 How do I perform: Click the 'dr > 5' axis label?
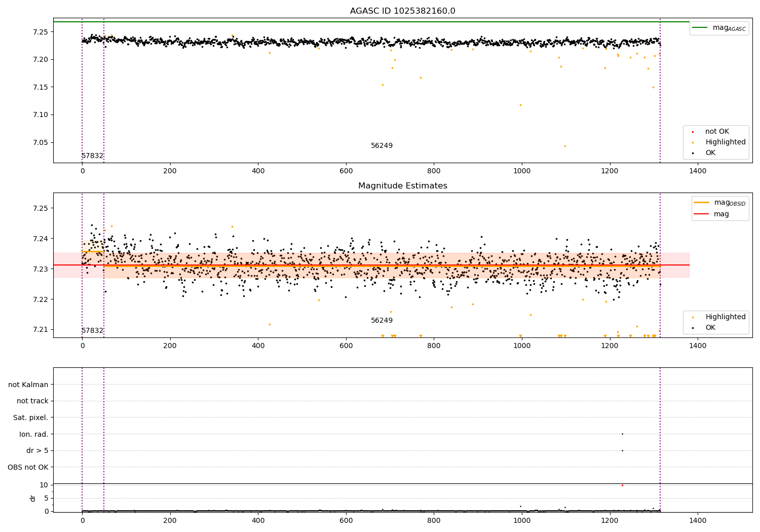37,450
